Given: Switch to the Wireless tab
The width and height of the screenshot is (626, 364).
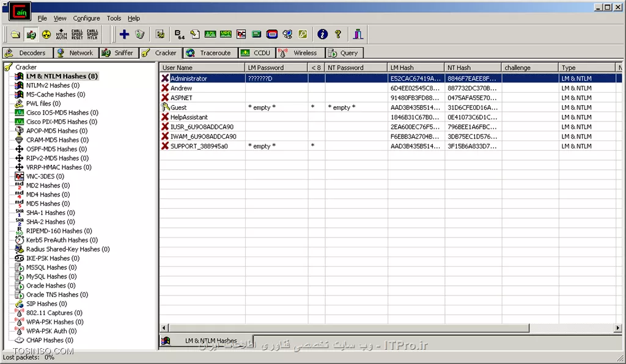Looking at the screenshot, I should point(300,53).
